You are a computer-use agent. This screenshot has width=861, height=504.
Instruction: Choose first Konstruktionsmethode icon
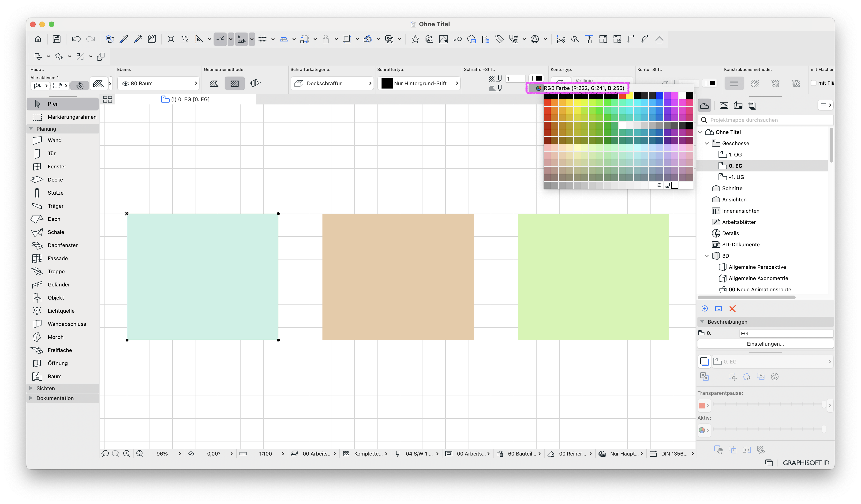pyautogui.click(x=734, y=83)
